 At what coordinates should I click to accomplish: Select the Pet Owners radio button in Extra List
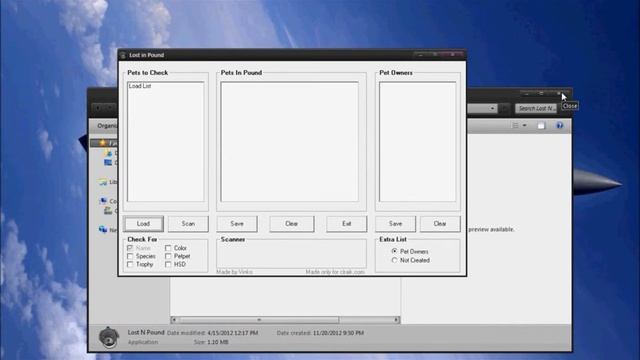(394, 251)
